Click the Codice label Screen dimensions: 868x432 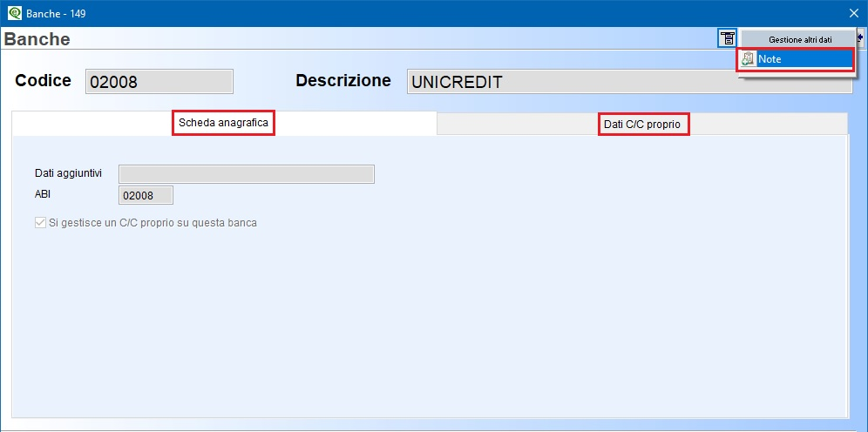pyautogui.click(x=44, y=81)
